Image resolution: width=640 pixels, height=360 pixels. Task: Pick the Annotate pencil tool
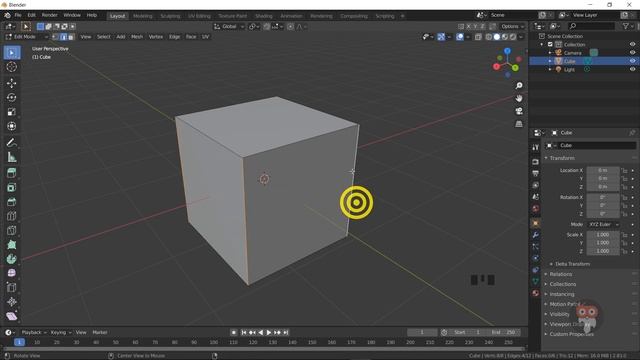point(12,142)
